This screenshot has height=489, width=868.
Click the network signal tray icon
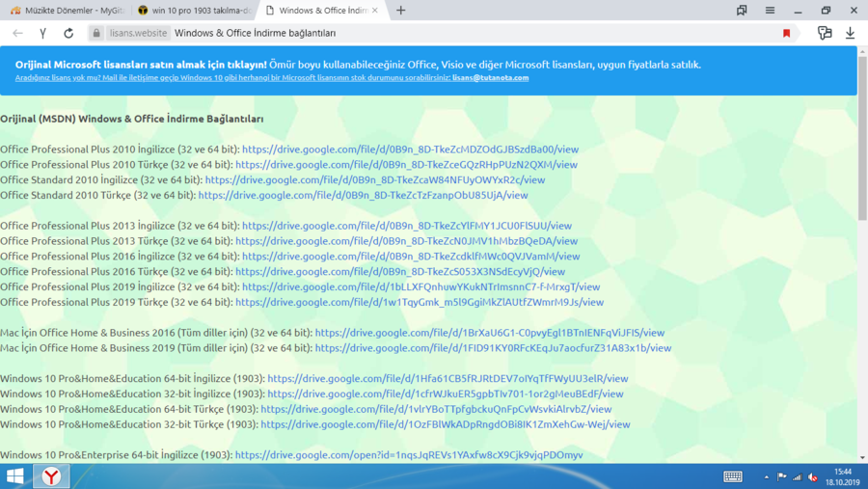click(798, 476)
